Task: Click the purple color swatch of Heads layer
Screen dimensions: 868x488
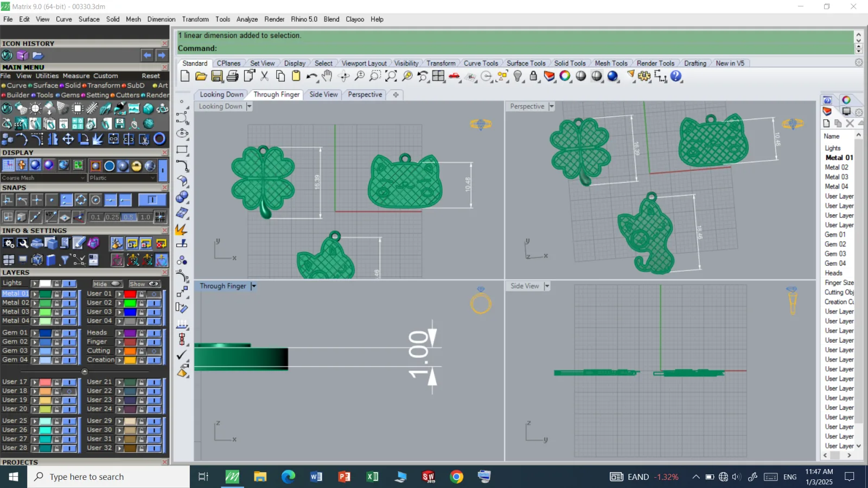Action: (130, 333)
